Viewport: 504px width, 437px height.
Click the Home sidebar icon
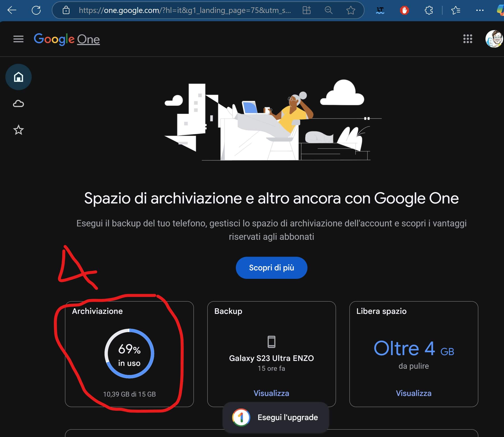tap(19, 77)
